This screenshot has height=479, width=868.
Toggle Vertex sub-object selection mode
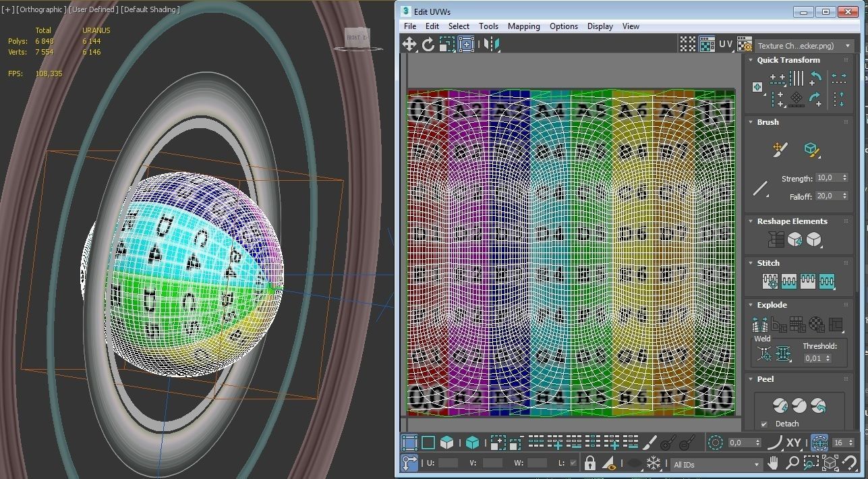(409, 443)
